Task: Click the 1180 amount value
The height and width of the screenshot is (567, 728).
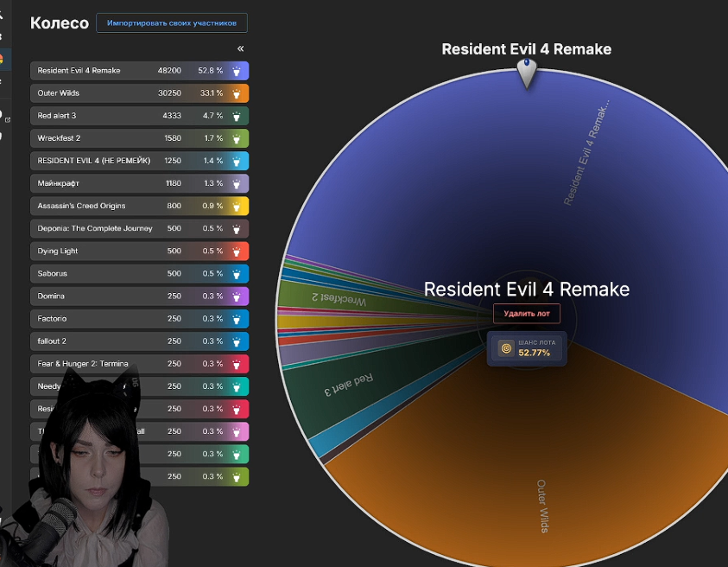Action: pos(174,183)
